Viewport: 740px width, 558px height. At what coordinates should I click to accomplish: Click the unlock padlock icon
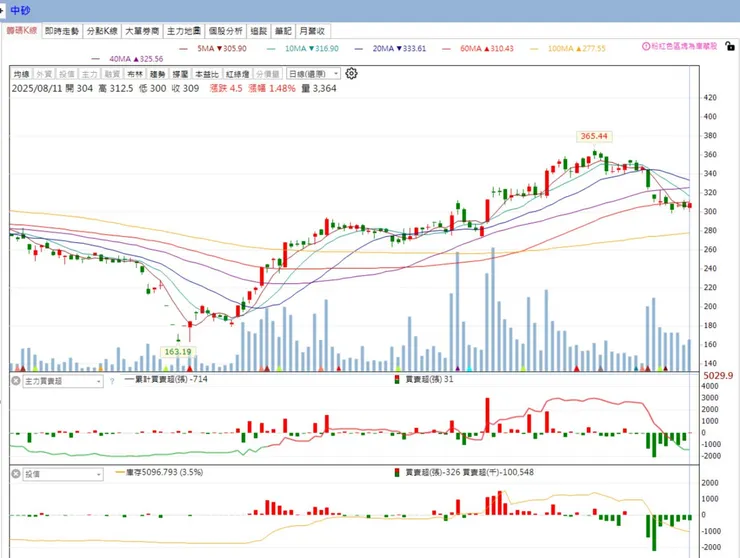click(730, 46)
